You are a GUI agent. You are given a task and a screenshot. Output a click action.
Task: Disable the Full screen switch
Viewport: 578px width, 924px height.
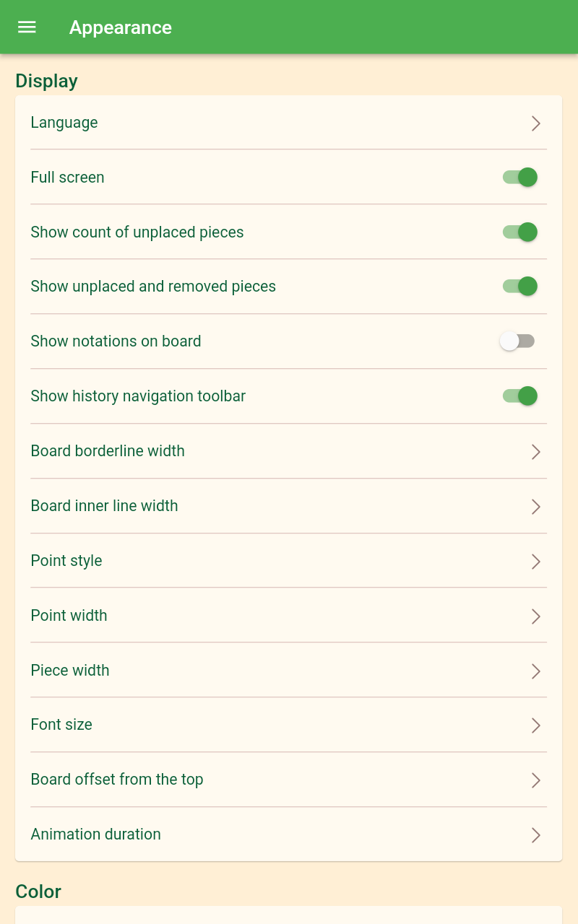coord(520,178)
